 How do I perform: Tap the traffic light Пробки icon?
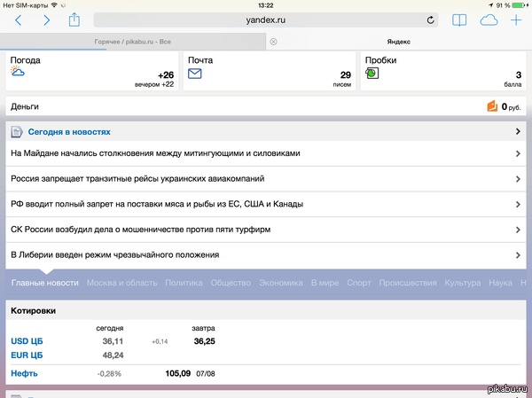click(x=372, y=74)
